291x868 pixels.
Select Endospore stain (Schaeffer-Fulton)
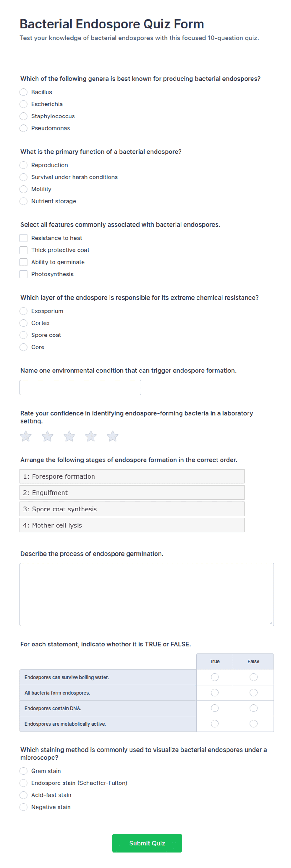(x=23, y=783)
